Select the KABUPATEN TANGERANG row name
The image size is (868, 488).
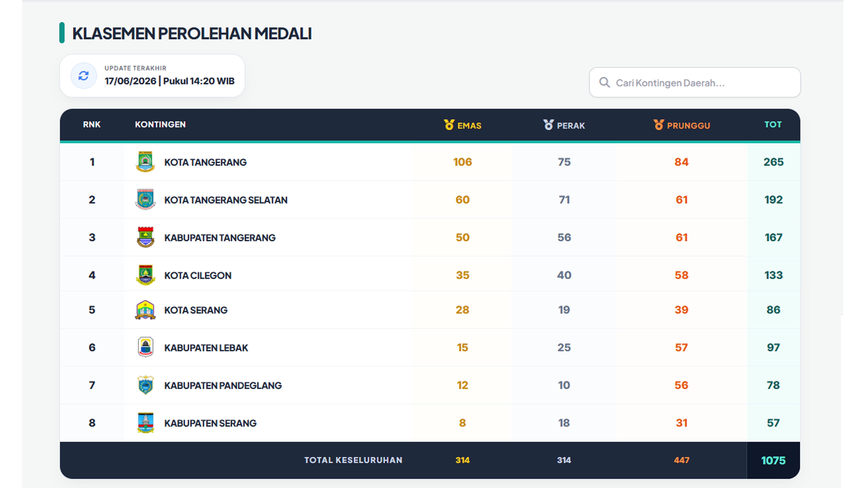coord(220,238)
